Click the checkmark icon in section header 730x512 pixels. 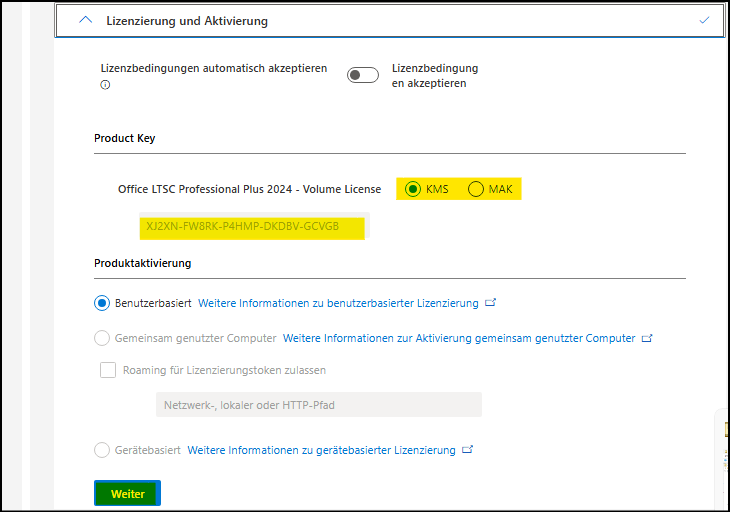coord(704,20)
